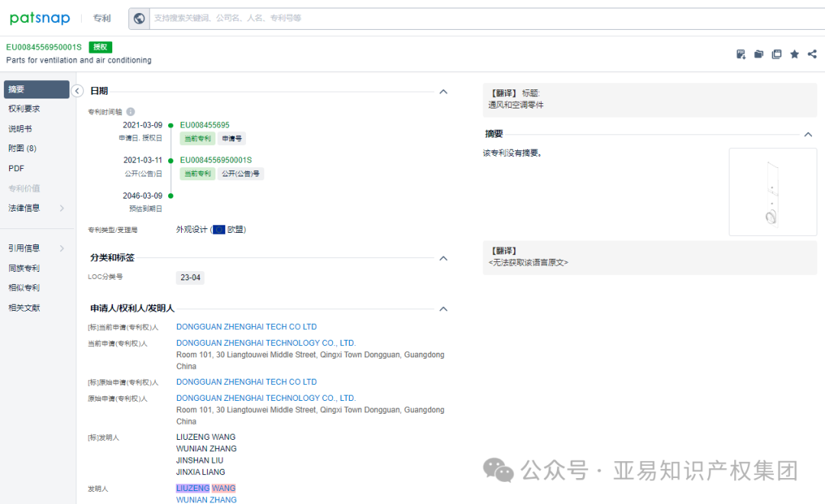825x504 pixels.
Task: Open the patent drawing thumbnail
Action: [772, 192]
